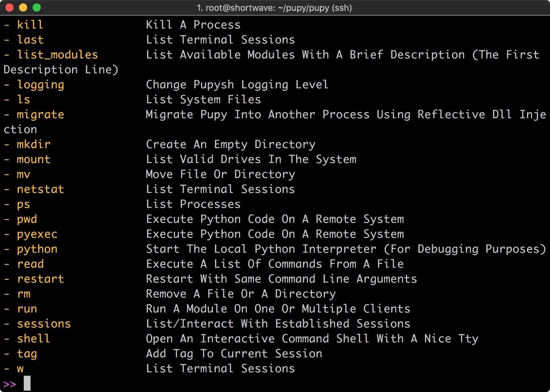550x392 pixels.
Task: Click the magenta '>>' prompt symbol
Action: pos(10,384)
